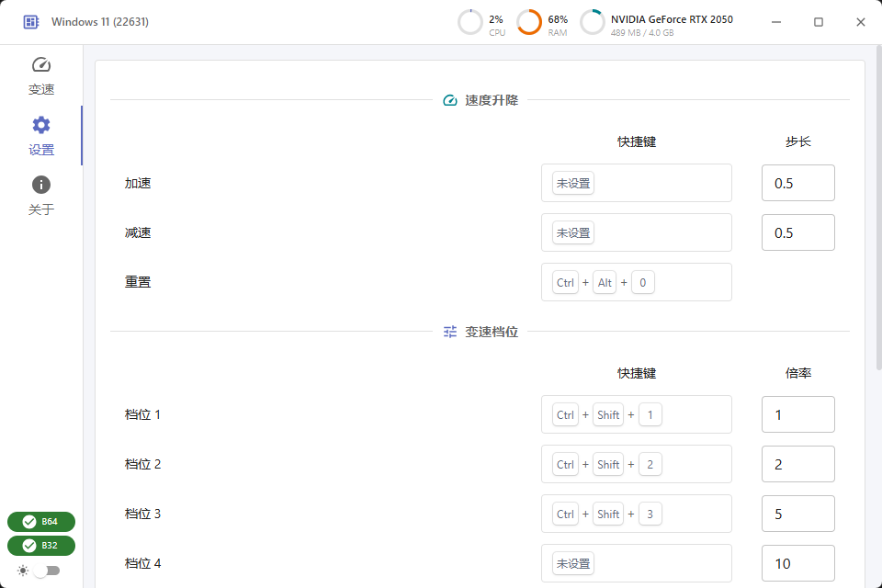Image resolution: width=882 pixels, height=588 pixels.
Task: Click the GPU memory ring indicator
Action: pyautogui.click(x=593, y=22)
